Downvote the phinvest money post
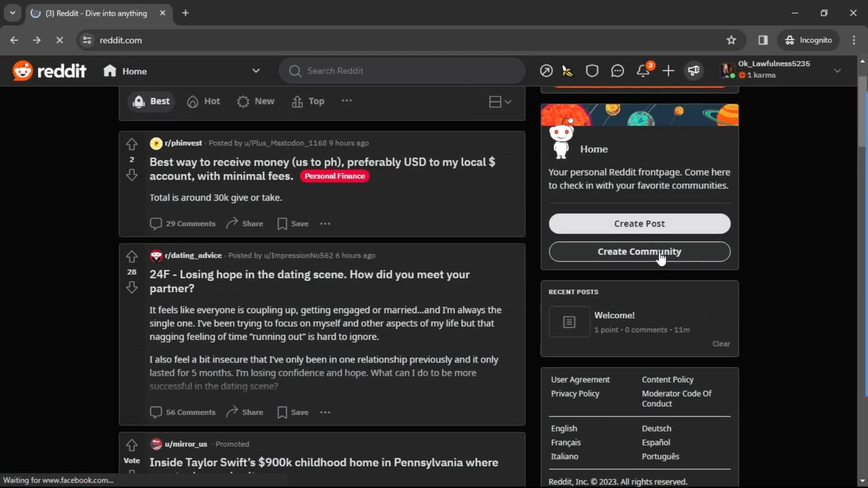 point(132,175)
